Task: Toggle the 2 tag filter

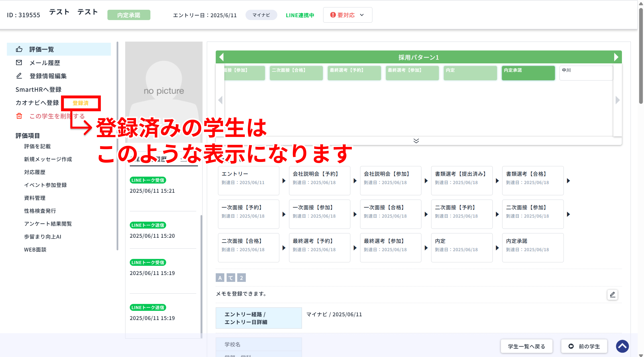Action: 241,277
